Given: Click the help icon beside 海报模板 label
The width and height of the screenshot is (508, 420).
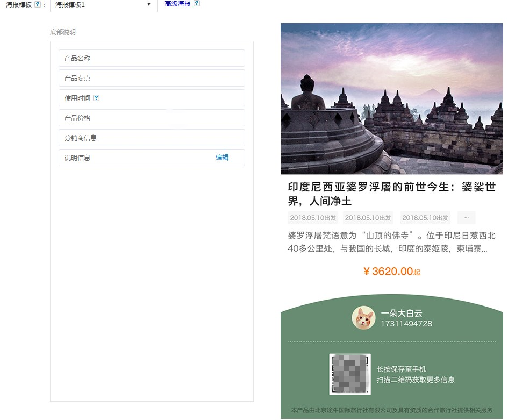Looking at the screenshot, I should pyautogui.click(x=38, y=4).
